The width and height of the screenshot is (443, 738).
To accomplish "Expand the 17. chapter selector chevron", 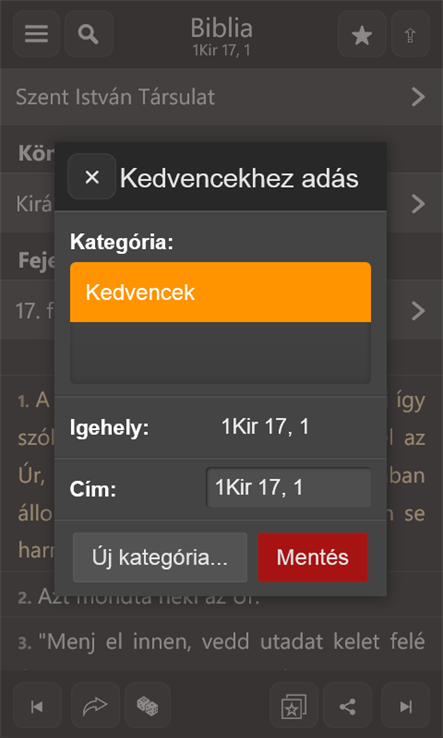I will click(418, 311).
